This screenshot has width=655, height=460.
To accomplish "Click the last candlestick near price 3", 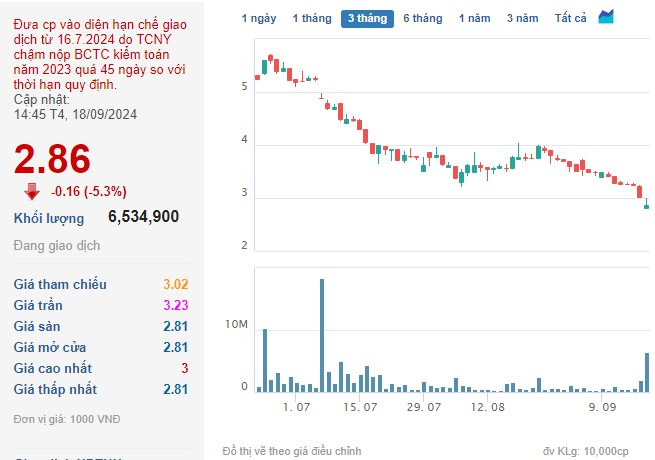I will click(647, 204).
